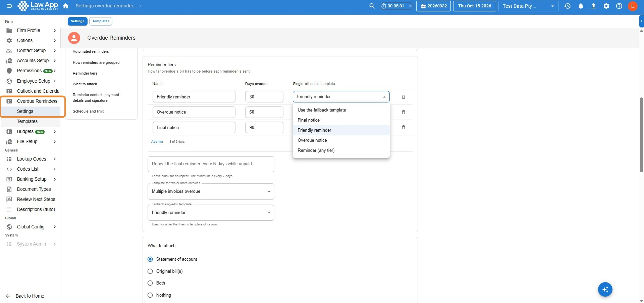
Task: Choose Overdue notice from the dropdown list
Action: tap(341, 140)
